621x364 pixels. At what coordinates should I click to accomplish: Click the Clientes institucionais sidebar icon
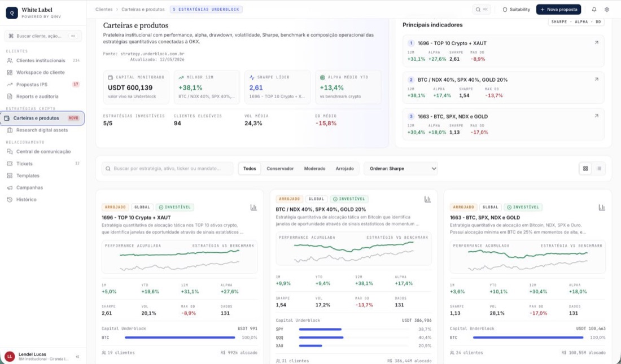click(x=10, y=60)
